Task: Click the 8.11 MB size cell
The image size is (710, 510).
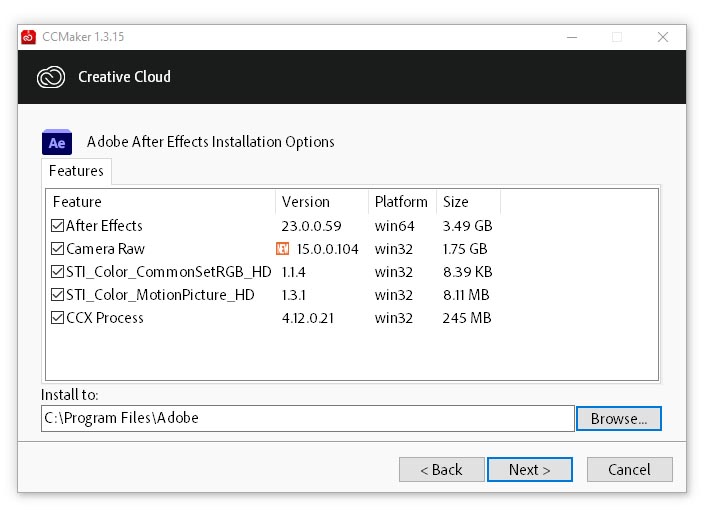Action: (466, 295)
